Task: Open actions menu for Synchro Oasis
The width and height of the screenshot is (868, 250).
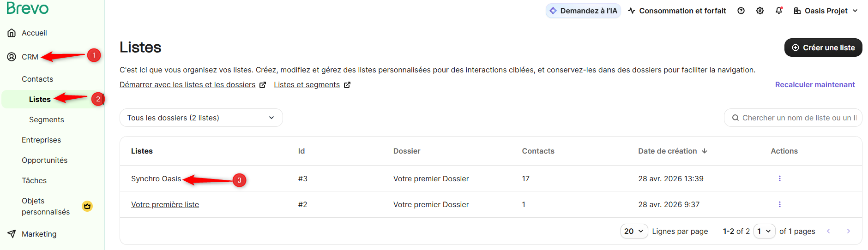Action: [780, 179]
